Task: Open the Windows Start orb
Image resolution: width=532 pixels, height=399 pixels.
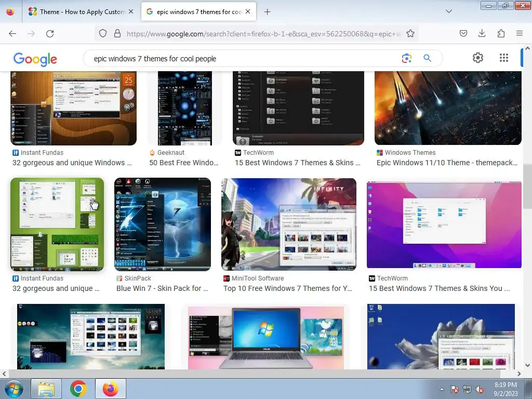Action: point(14,389)
